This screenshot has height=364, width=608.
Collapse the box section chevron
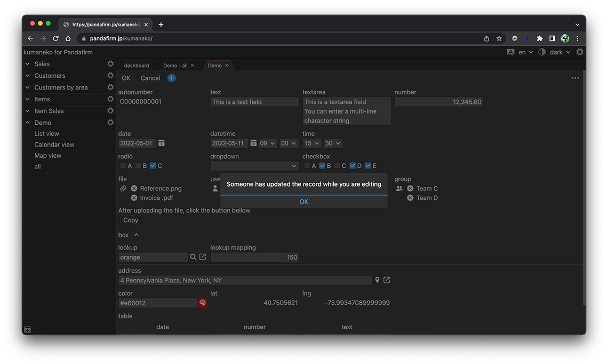137,235
